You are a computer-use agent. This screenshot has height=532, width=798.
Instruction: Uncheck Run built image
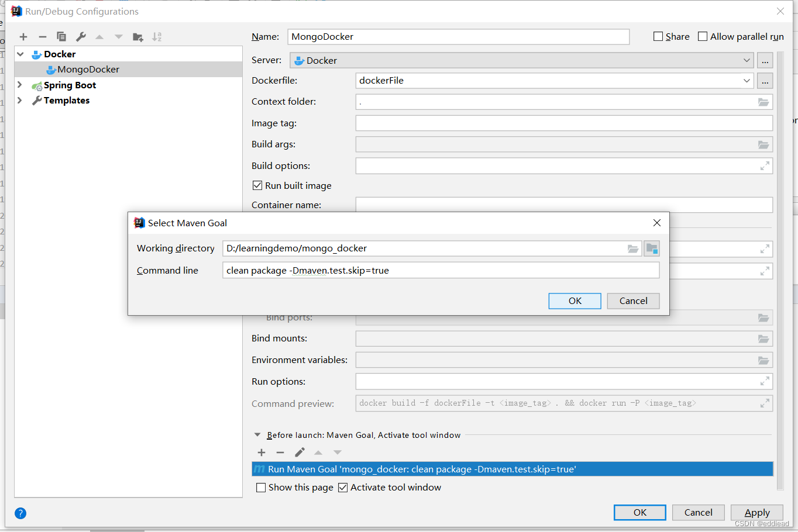(257, 185)
